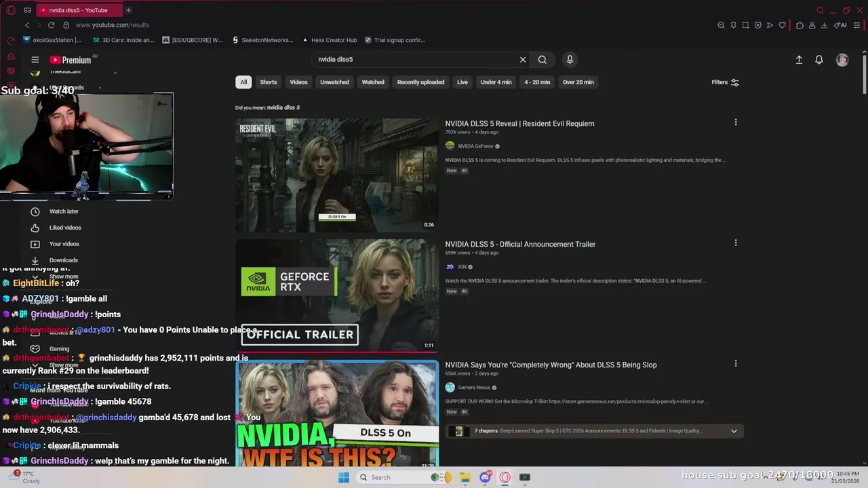Open the Official Announcement Trailer video title
The height and width of the screenshot is (488, 868).
[x=520, y=244]
